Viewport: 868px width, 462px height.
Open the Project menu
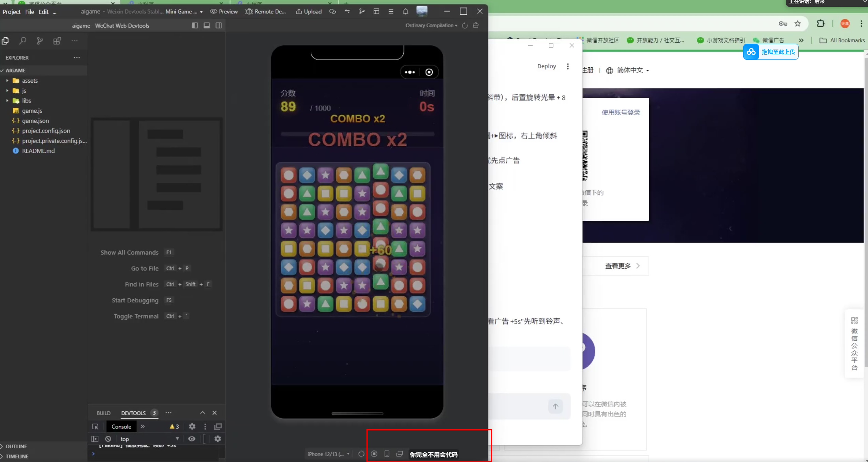pyautogui.click(x=12, y=12)
